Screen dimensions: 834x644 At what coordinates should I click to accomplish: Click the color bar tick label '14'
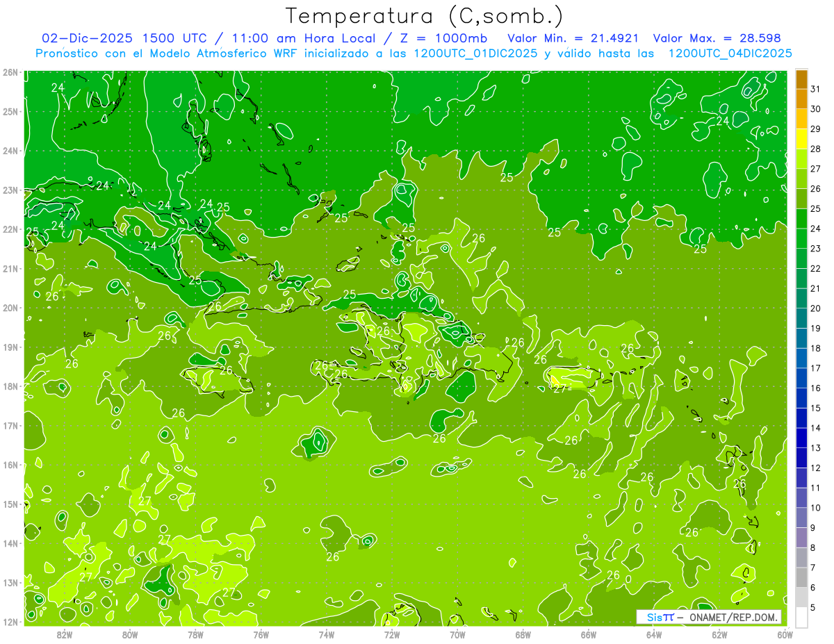pos(815,428)
